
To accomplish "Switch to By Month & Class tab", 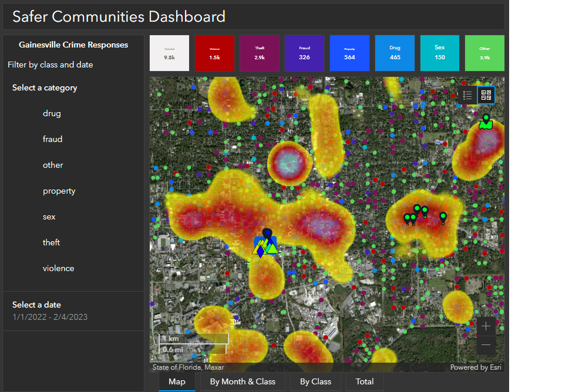I will tap(243, 381).
